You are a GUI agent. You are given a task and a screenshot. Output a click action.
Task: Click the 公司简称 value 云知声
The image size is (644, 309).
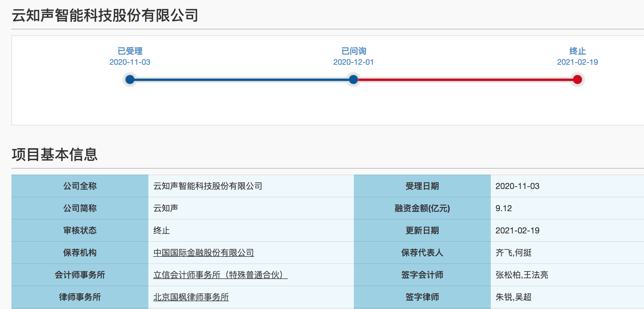(166, 208)
